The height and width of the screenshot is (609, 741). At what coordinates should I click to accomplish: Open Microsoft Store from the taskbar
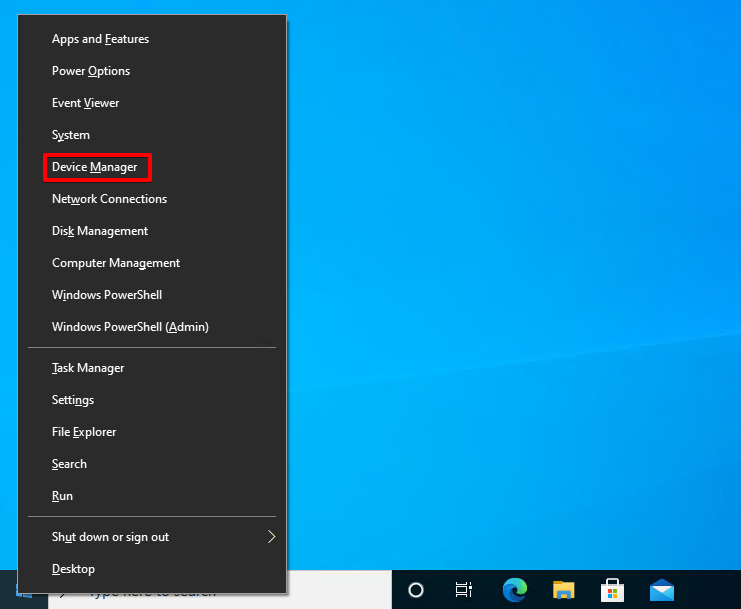(613, 590)
